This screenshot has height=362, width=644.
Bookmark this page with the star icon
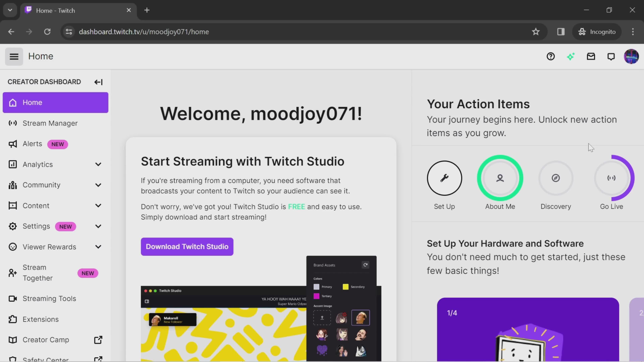coord(535,32)
